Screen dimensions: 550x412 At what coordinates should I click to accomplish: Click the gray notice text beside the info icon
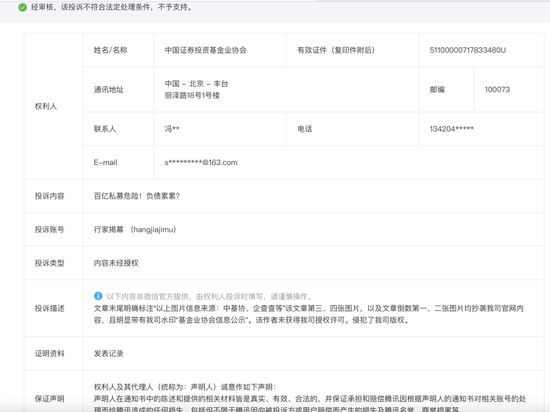click(x=209, y=297)
